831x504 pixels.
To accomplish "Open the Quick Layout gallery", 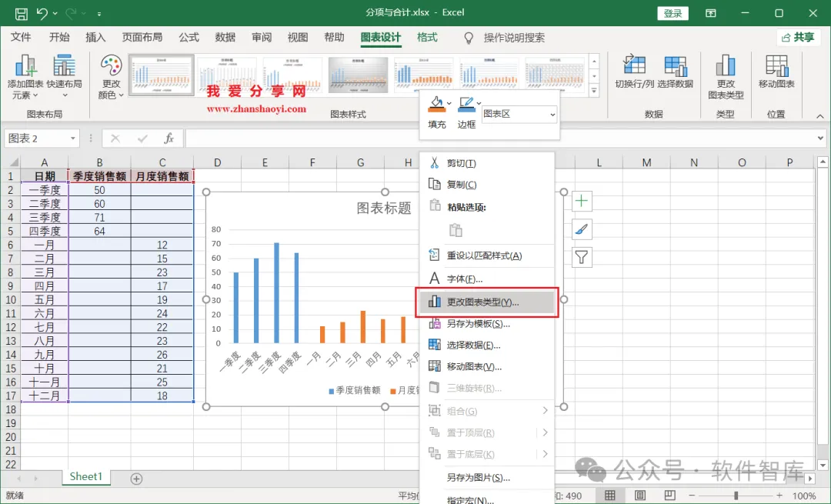I will (64, 78).
